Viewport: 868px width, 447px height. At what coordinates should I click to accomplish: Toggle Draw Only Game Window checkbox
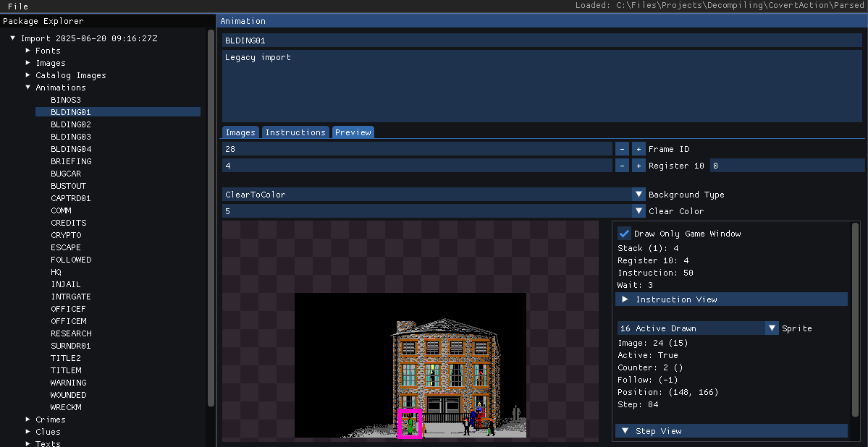[625, 234]
